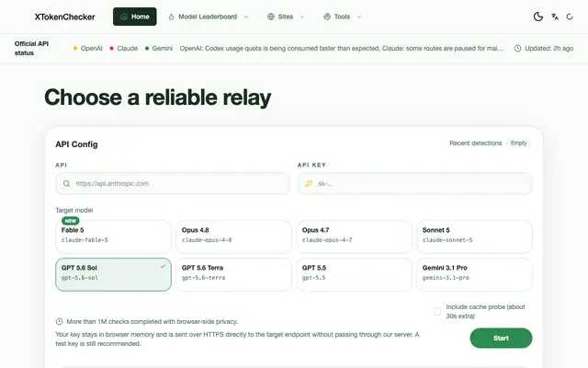588x368 pixels.
Task: Click the 'claude-opus-4-7' model id text
Action: coord(327,240)
